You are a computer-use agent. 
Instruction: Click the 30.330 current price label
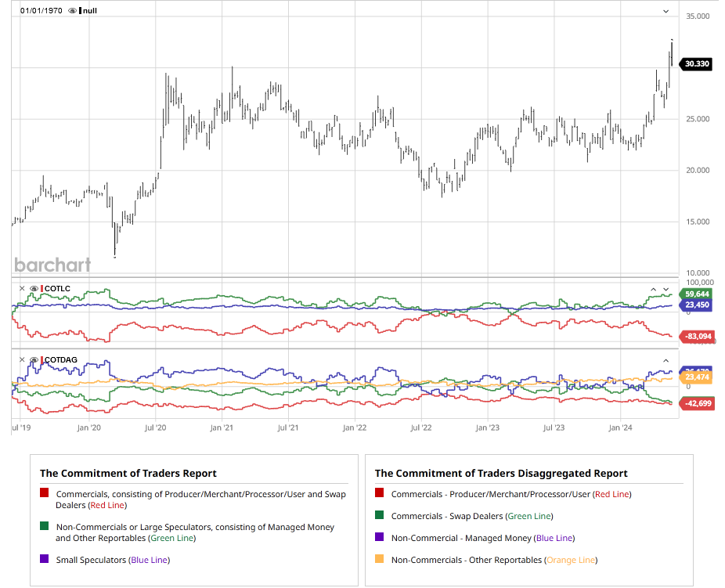coord(696,64)
